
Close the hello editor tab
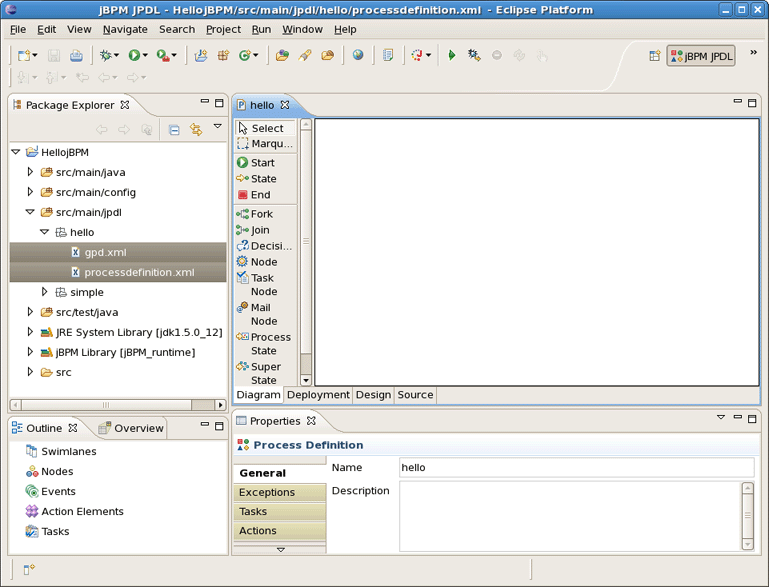285,105
